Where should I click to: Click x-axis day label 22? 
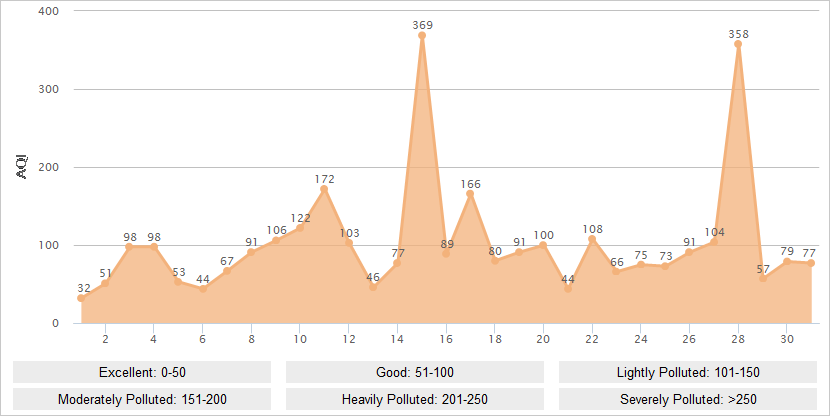(592, 339)
